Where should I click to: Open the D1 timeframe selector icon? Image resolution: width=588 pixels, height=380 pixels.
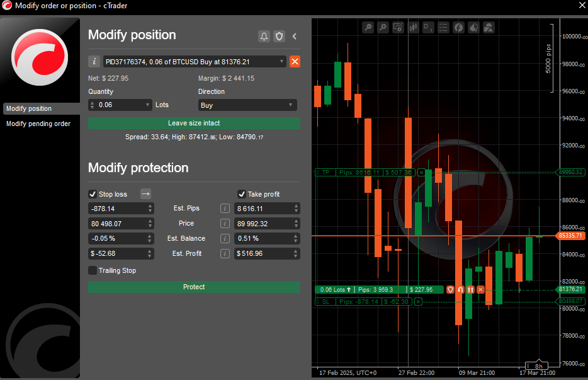tap(429, 26)
